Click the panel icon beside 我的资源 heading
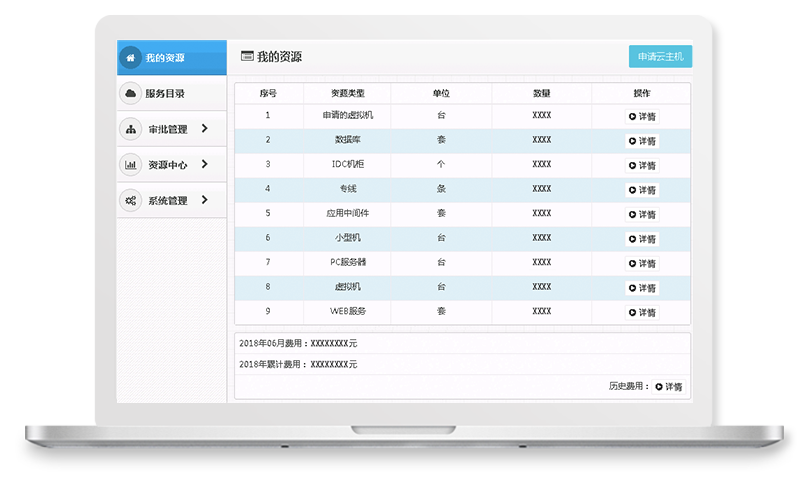Viewport: 808px width, 495px height. [247, 56]
